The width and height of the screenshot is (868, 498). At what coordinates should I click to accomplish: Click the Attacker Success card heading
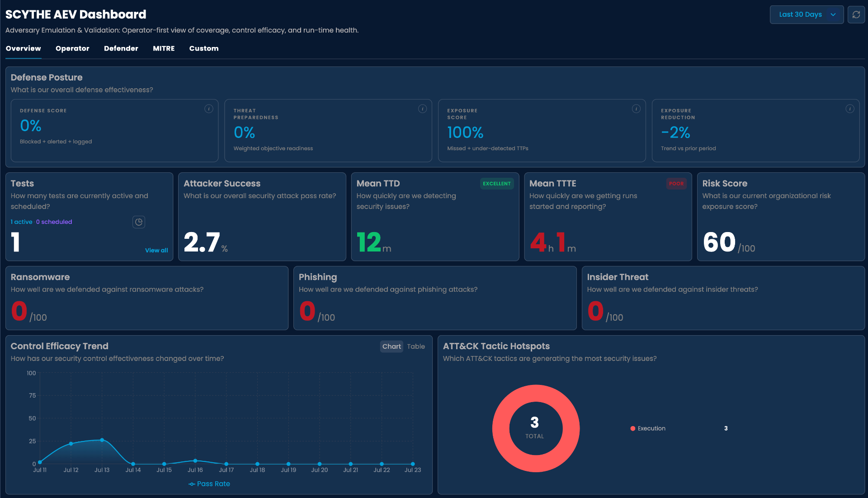coord(222,183)
